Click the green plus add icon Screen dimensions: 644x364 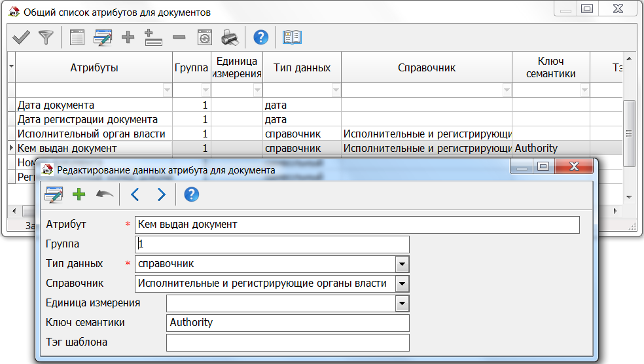point(79,194)
